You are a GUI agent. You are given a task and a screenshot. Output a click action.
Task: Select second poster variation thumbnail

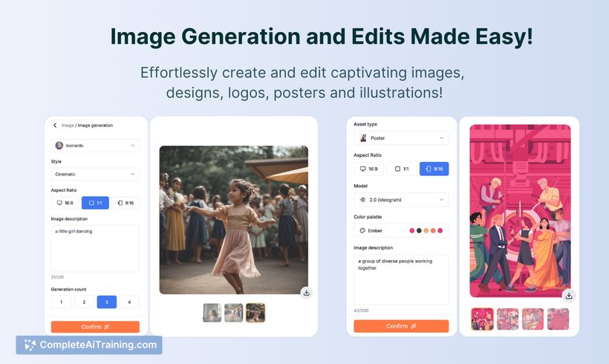click(x=508, y=319)
